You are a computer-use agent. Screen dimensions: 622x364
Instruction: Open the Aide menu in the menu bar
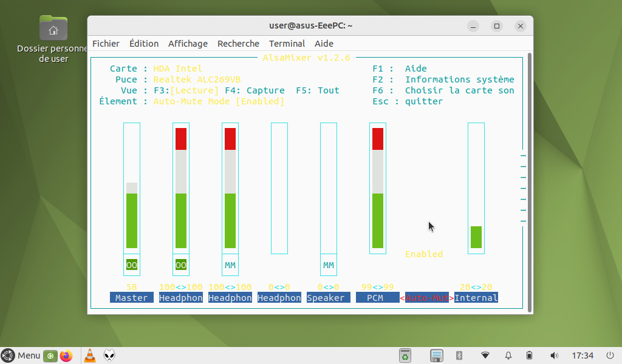pos(324,44)
